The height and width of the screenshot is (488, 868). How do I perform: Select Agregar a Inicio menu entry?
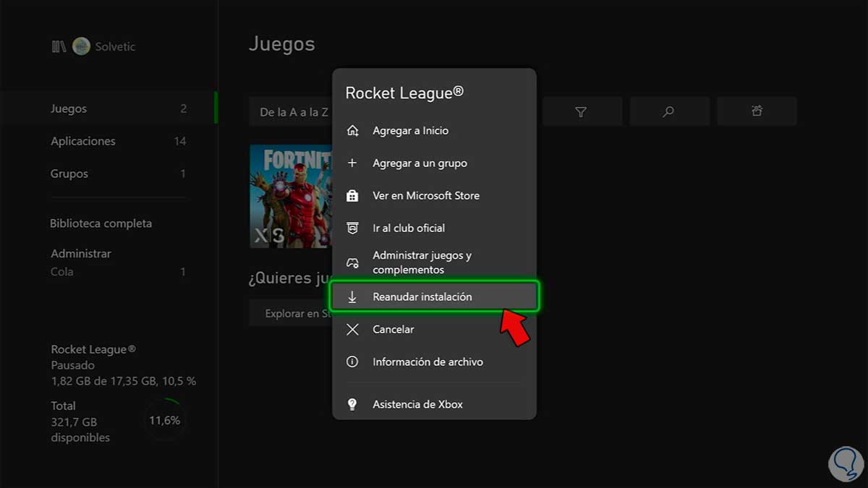(x=434, y=131)
